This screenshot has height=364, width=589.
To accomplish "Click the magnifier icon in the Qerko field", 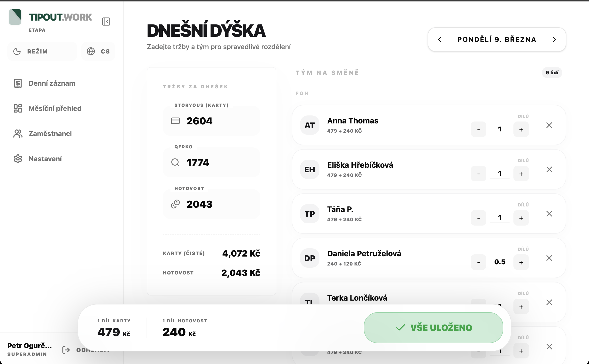I will click(x=175, y=162).
